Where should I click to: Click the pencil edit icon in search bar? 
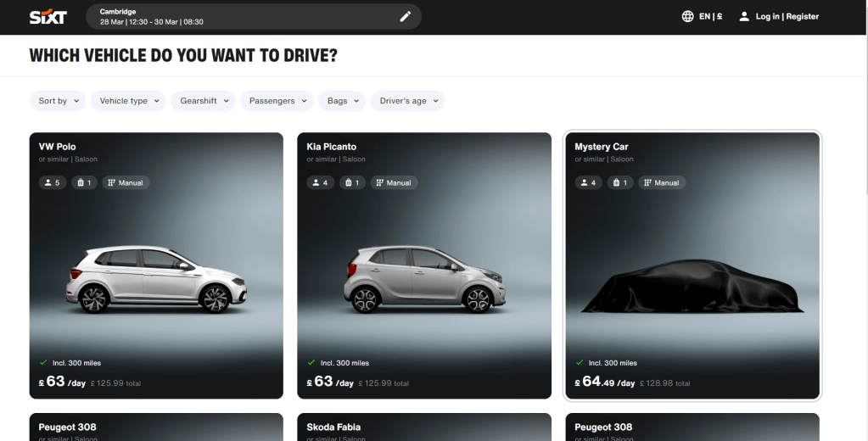406,17
